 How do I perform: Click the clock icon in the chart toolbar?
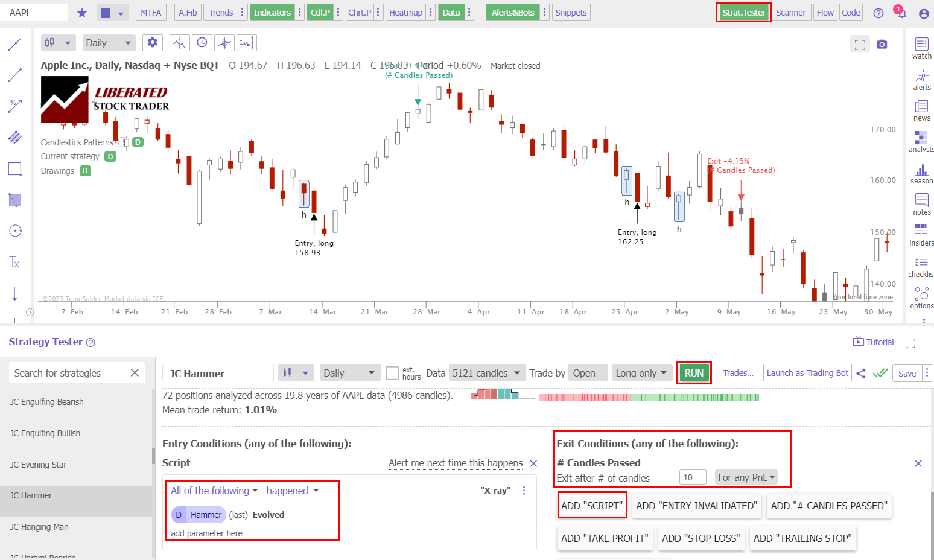click(x=202, y=42)
